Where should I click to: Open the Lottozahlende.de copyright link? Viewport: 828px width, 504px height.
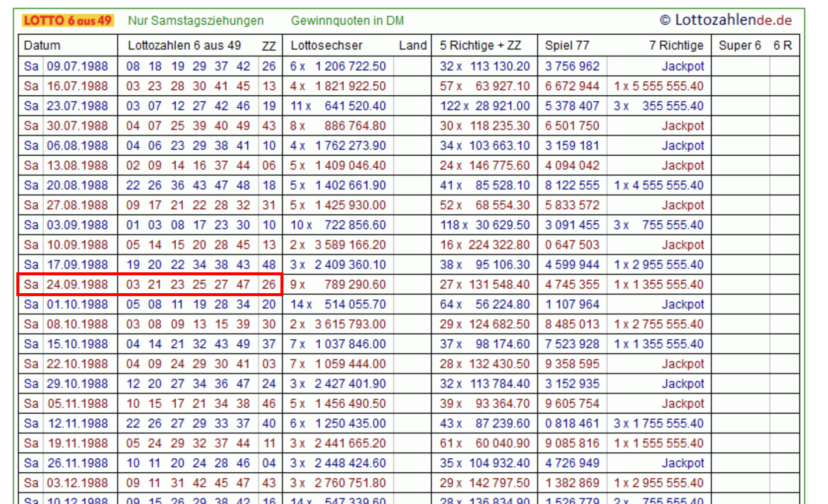[x=725, y=20]
